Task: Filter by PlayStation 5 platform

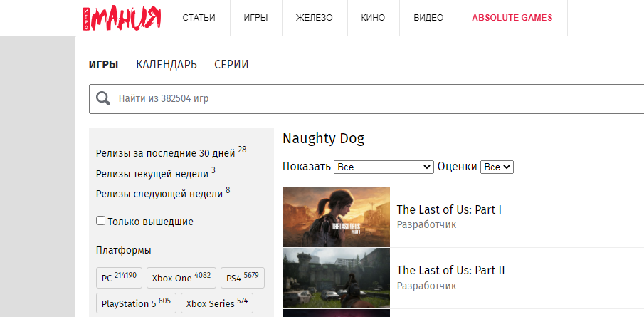Action: pos(136,303)
